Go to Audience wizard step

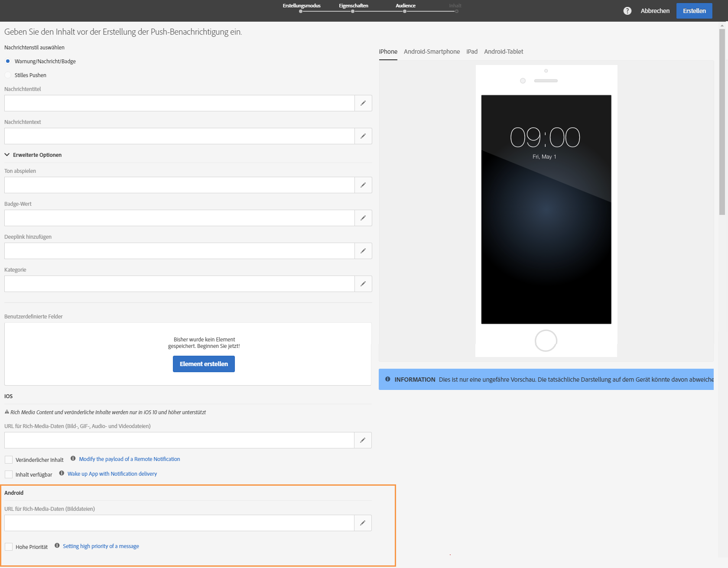[405, 7]
